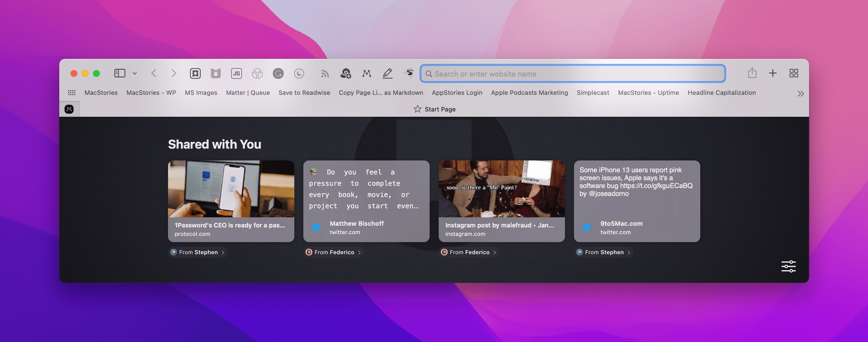Open the Grammarly G extension icon
The image size is (868, 342).
278,74
